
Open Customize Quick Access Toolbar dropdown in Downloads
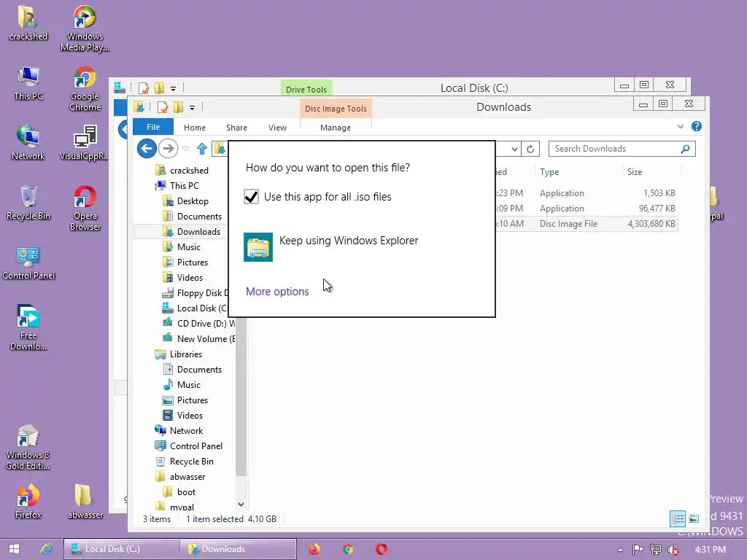(x=192, y=108)
